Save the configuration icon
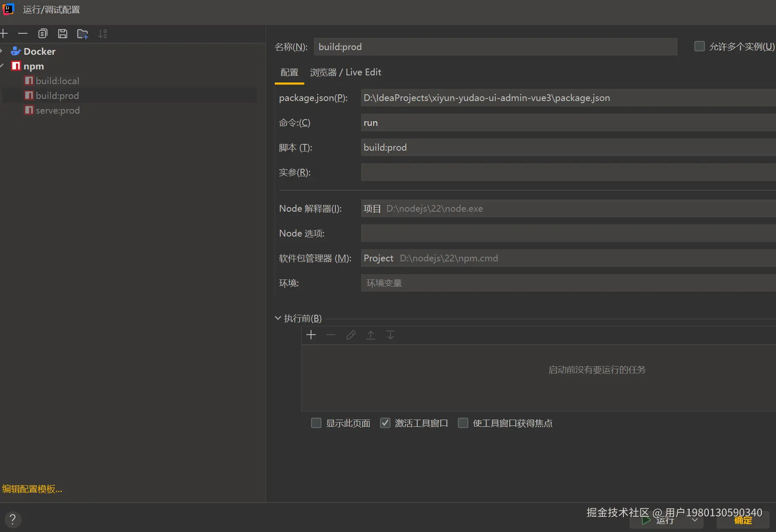The width and height of the screenshot is (776, 532). [63, 34]
